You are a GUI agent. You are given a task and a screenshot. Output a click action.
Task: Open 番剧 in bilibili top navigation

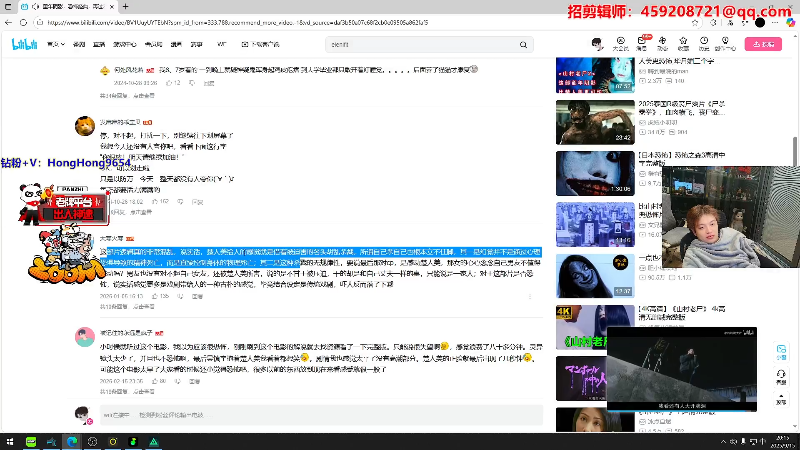click(79, 44)
